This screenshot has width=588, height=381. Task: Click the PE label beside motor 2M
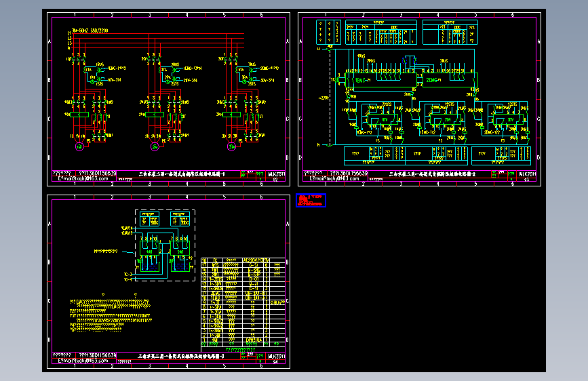click(164, 141)
